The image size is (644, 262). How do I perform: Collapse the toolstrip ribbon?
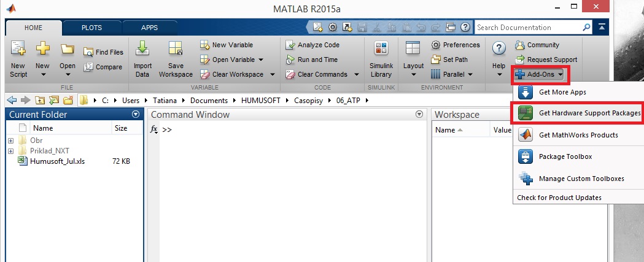pos(602,27)
